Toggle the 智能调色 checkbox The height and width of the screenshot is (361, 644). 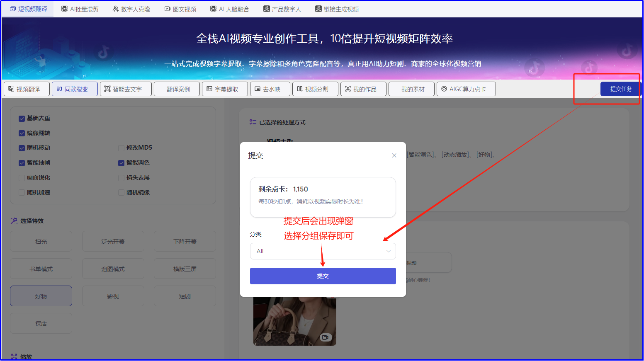click(x=122, y=163)
